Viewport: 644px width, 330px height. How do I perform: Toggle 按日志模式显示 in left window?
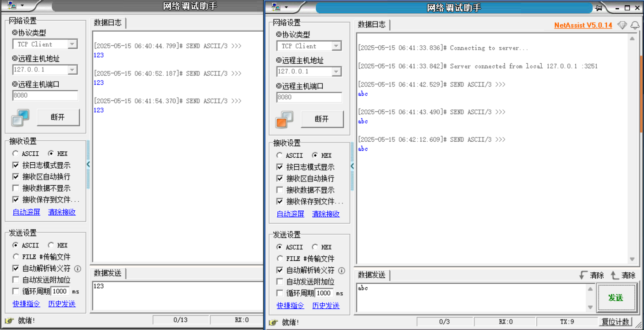(16, 165)
